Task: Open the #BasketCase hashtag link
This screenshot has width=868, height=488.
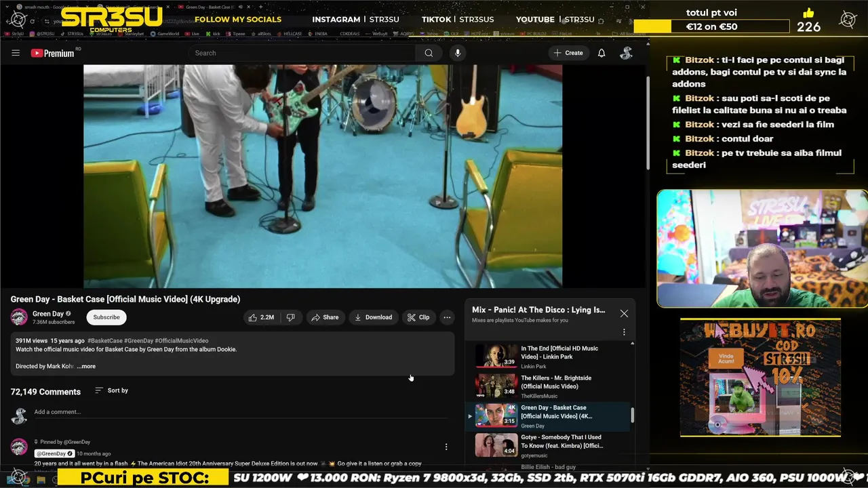Action: (104, 341)
